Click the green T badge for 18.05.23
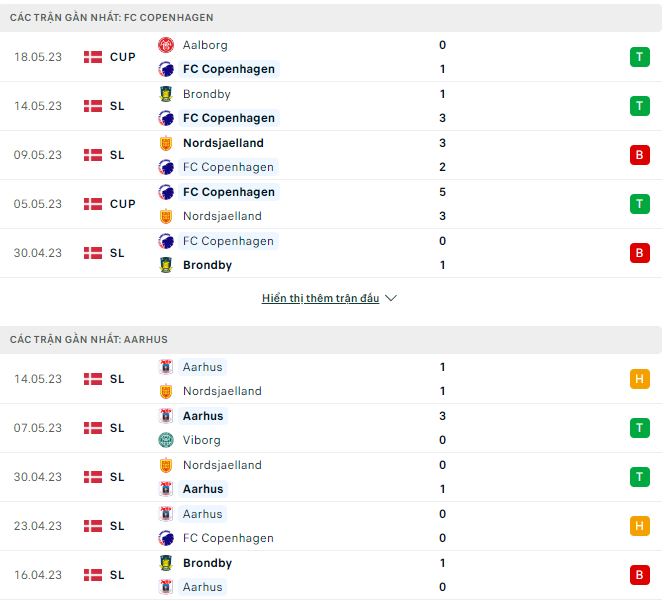Image resolution: width=664 pixels, height=601 pixels. (x=639, y=57)
